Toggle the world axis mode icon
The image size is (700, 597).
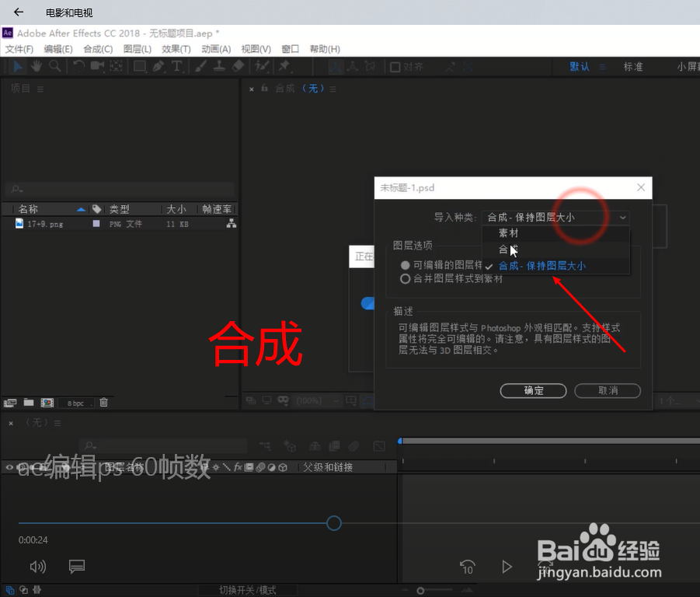[353, 67]
